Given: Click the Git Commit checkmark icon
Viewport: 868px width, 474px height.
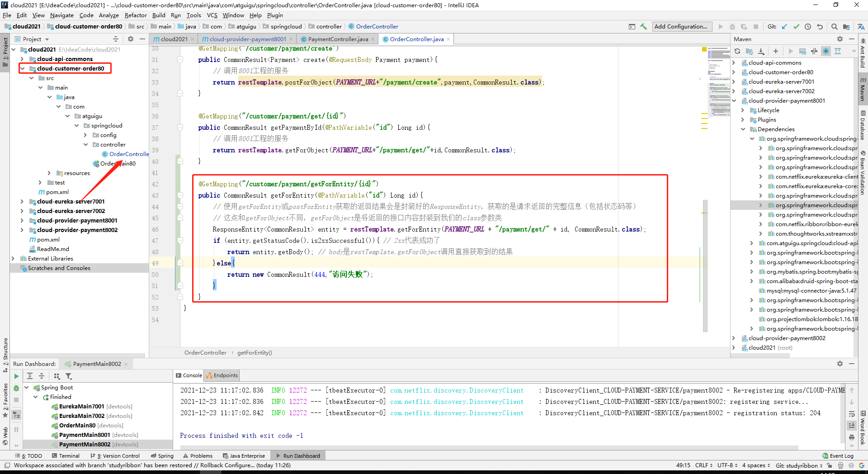Looking at the screenshot, I should 796,27.
